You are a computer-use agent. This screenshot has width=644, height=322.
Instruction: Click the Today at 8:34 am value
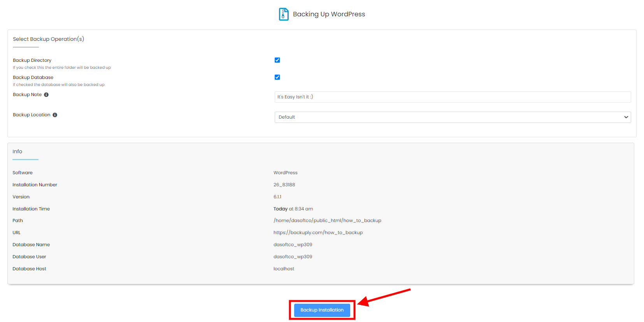click(x=293, y=209)
